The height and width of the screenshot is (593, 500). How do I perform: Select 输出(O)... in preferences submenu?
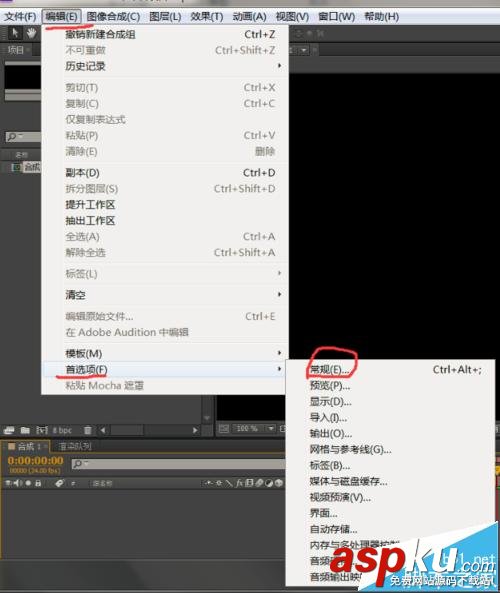(x=390, y=433)
